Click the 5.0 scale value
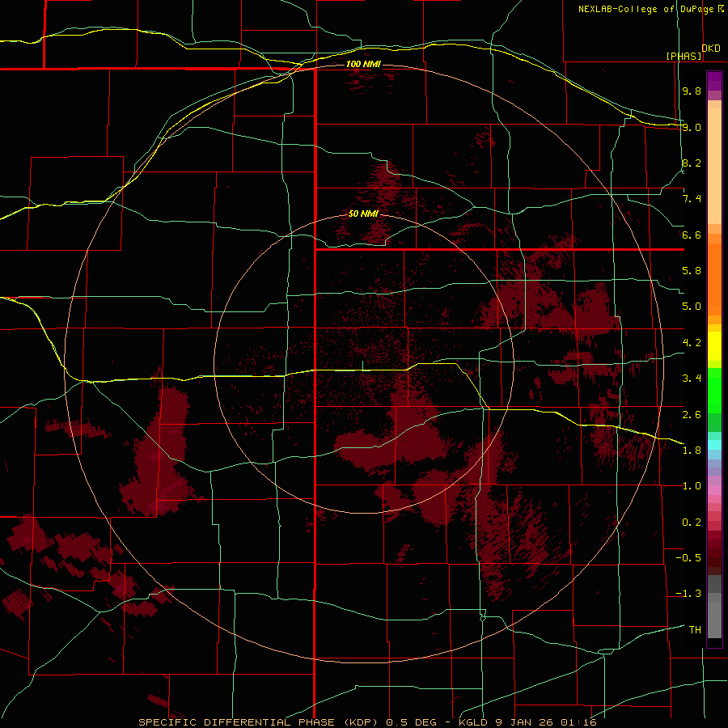 pyautogui.click(x=692, y=307)
